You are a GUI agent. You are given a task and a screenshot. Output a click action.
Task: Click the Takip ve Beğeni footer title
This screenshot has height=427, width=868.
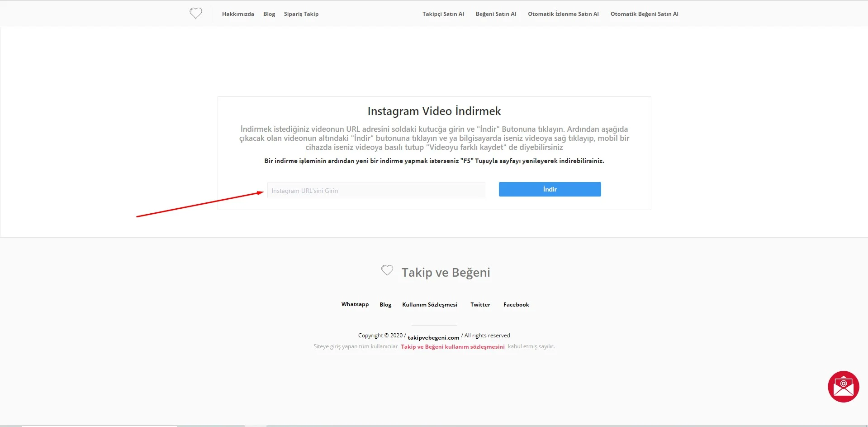(446, 272)
